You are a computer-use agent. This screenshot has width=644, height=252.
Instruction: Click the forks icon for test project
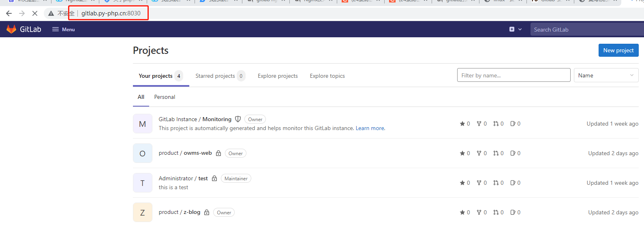click(x=479, y=183)
